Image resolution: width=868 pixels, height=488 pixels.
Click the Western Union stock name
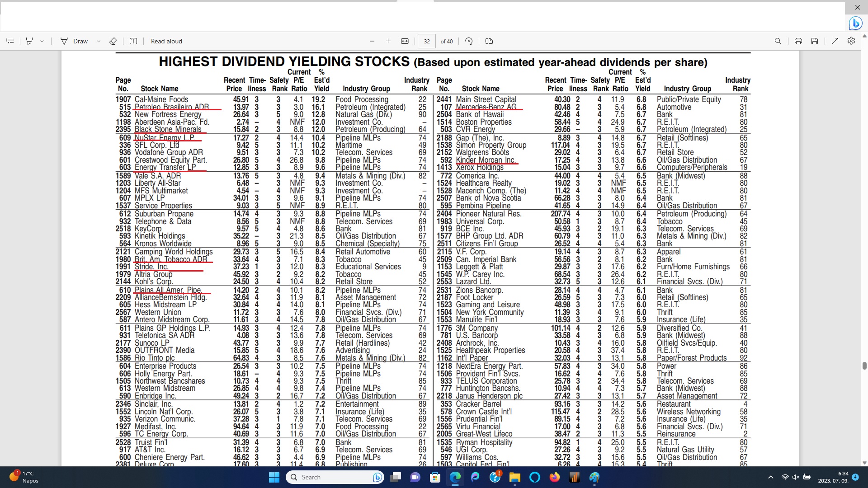(158, 312)
